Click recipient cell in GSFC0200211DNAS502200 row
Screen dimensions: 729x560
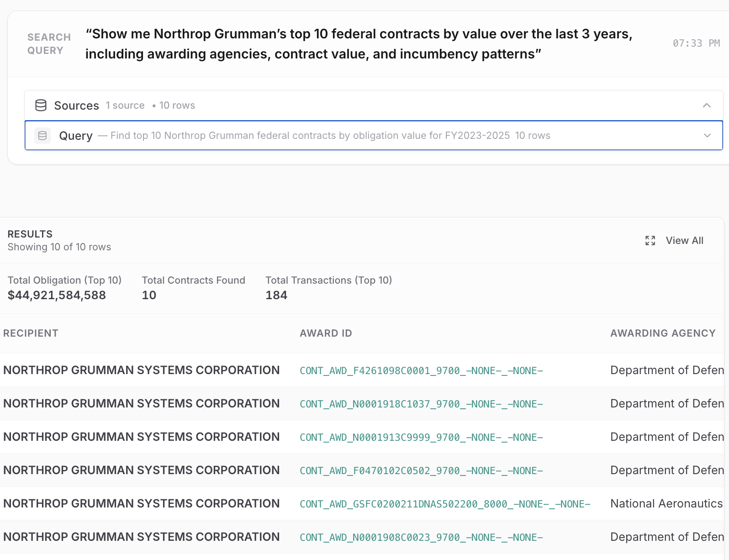141,504
